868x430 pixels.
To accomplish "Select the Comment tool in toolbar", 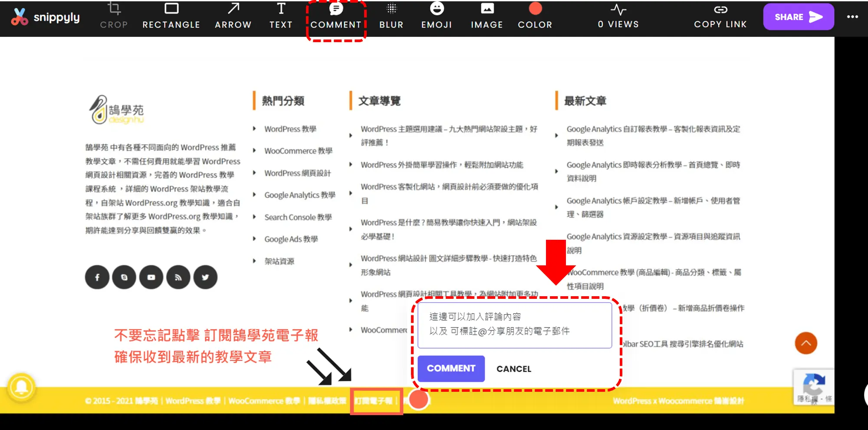I will (x=336, y=15).
